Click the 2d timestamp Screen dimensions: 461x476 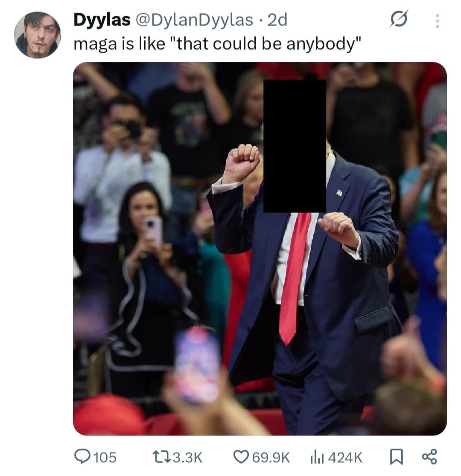(277, 20)
